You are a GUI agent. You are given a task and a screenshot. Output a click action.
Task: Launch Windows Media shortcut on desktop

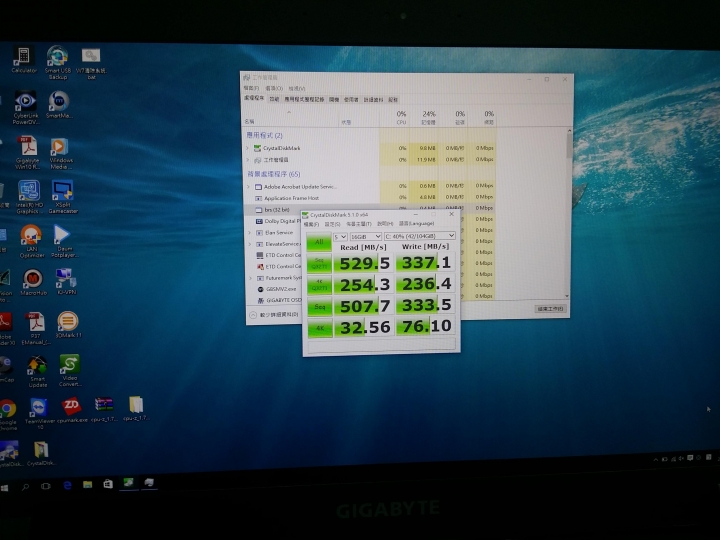click(x=61, y=153)
